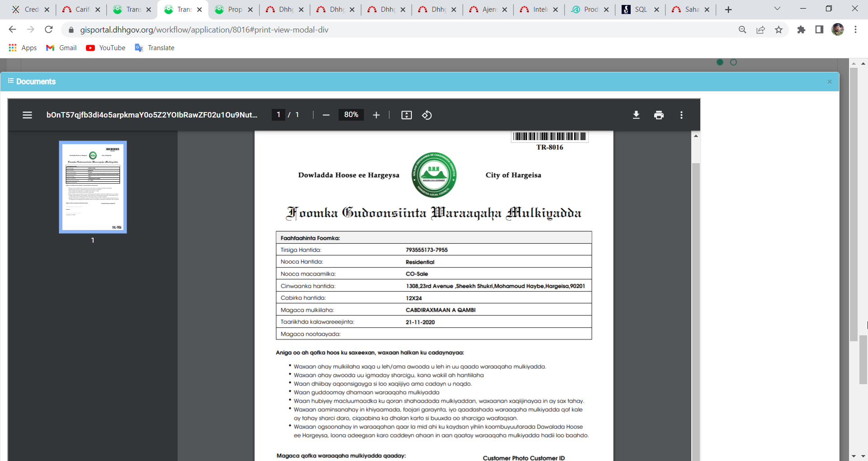Click the date 21-11-2020
The height and width of the screenshot is (461, 868).
coord(420,322)
